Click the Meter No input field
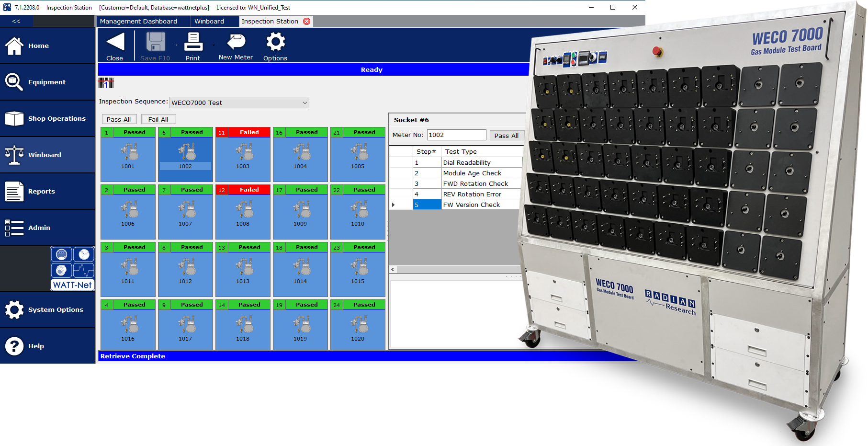 tap(456, 135)
